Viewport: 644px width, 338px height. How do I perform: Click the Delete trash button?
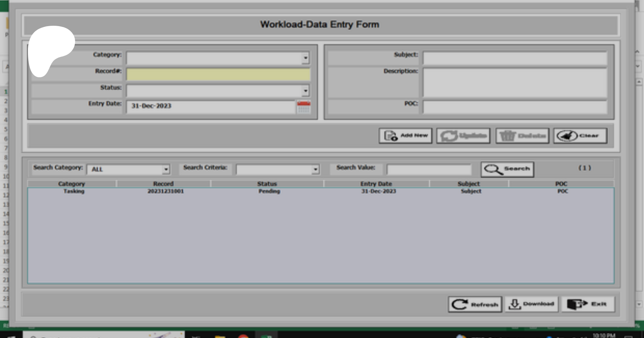pyautogui.click(x=522, y=136)
